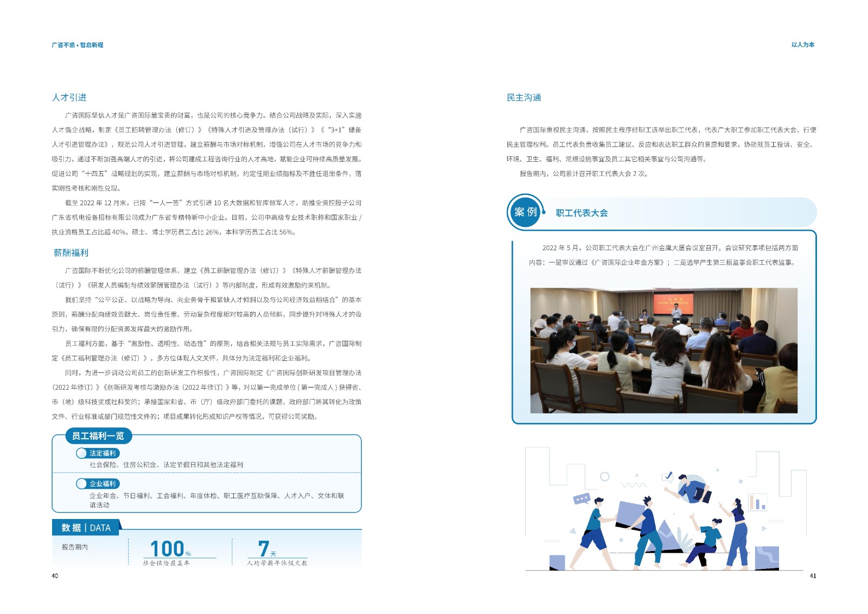The height and width of the screenshot is (614, 868).
Task: Click the 数据 | DATA tab label
Action: [86, 528]
